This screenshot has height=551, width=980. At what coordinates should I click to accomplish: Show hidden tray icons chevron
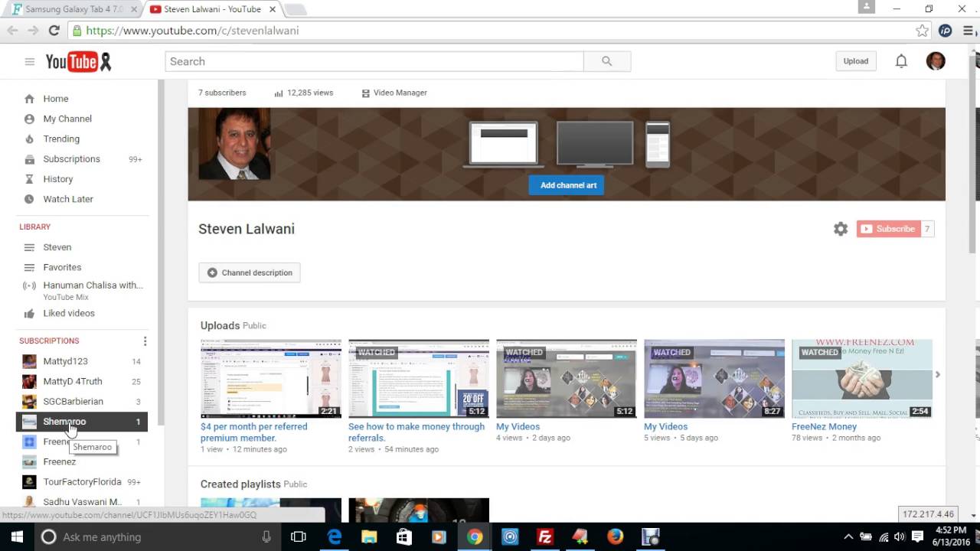[848, 536]
